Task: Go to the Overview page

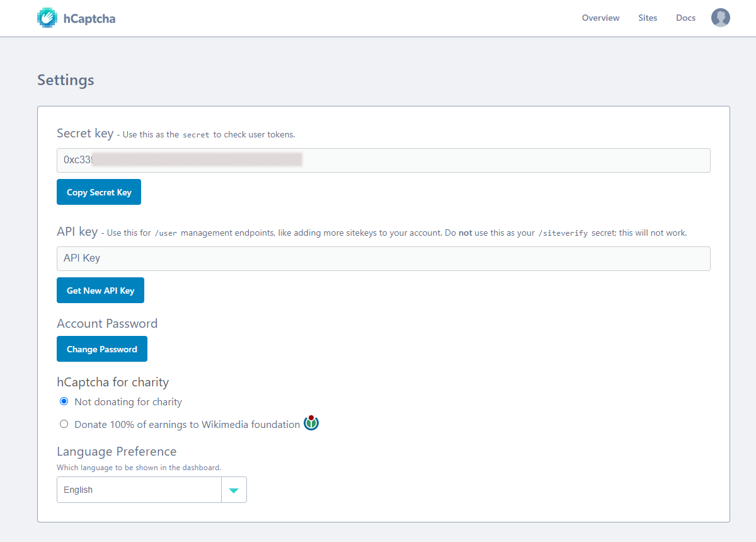Action: click(x=600, y=18)
